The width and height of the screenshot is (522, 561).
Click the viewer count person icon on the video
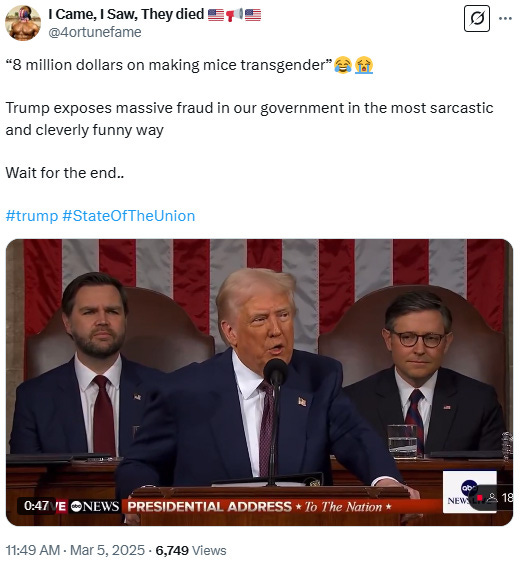click(492, 497)
